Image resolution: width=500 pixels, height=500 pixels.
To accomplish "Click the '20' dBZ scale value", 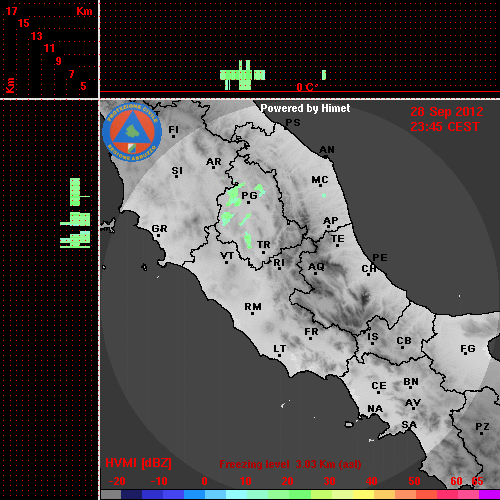I will coord(287,481).
